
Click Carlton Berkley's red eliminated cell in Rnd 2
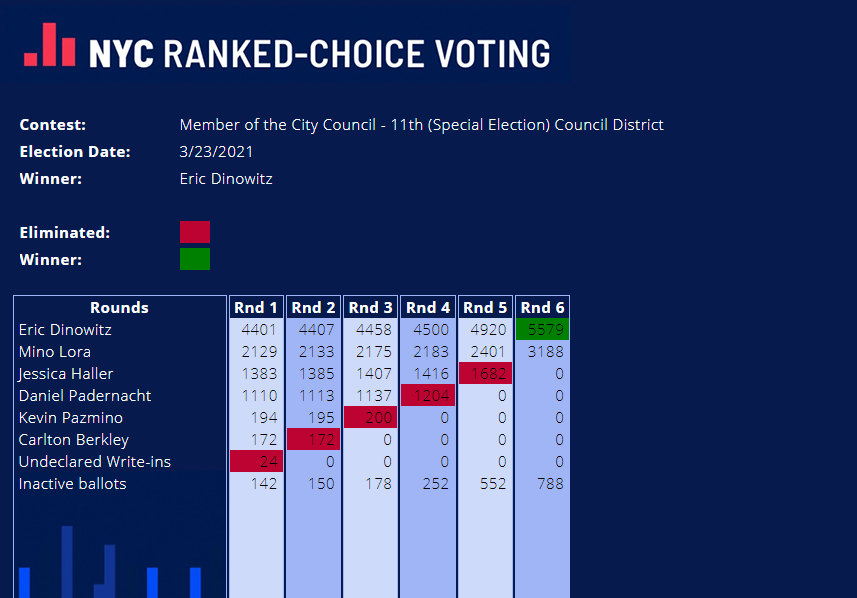313,439
